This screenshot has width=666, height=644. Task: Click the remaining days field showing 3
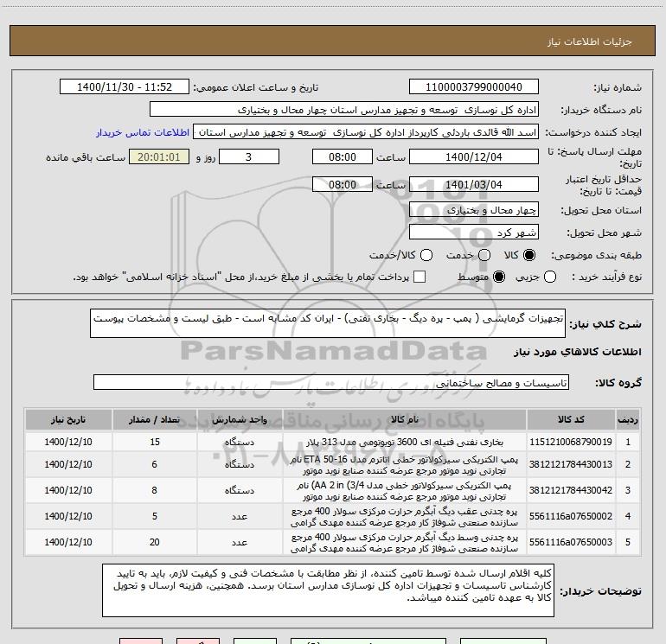[x=249, y=157]
